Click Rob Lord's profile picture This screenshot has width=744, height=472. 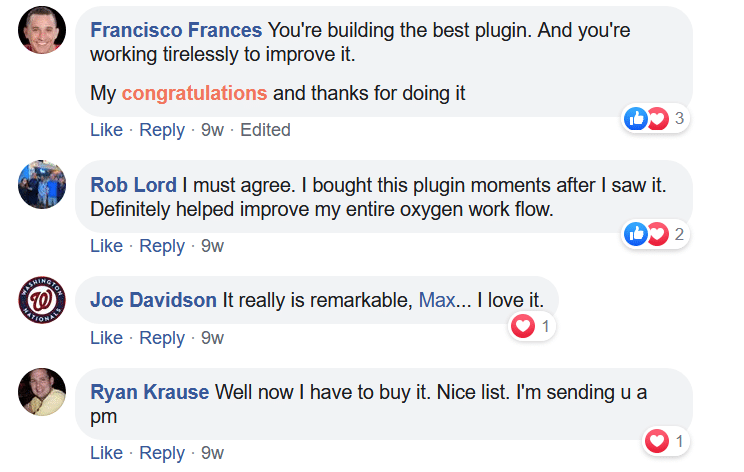click(x=43, y=184)
